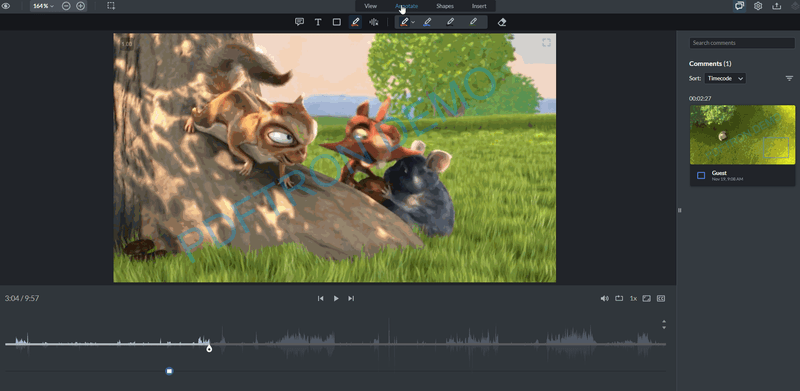Switch to the Shapes tab

coord(445,6)
